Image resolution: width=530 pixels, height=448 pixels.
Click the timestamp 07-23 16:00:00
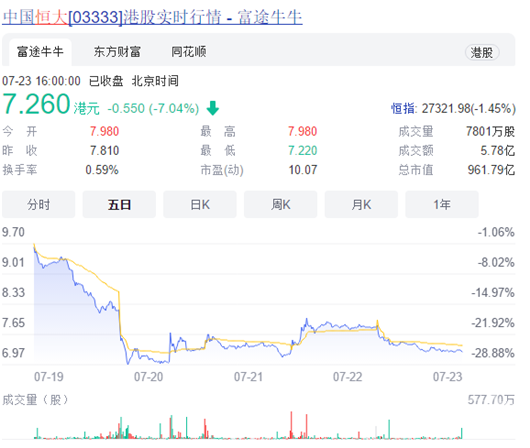[41, 81]
